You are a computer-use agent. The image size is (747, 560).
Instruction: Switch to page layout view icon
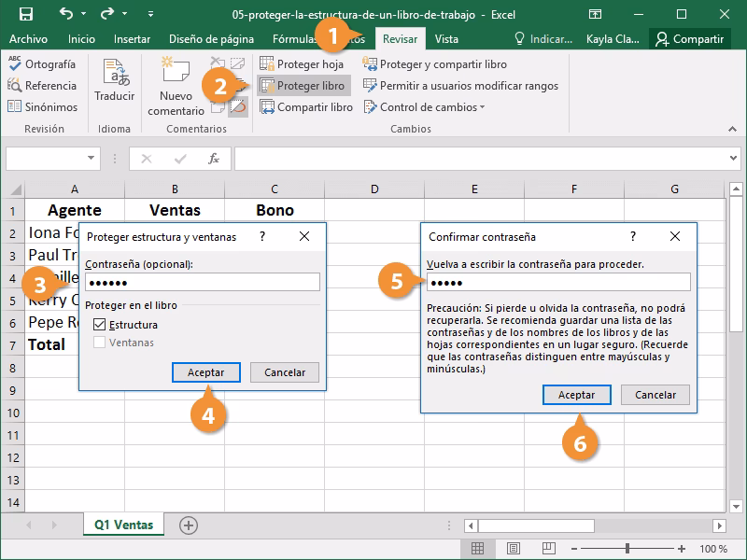[x=512, y=549]
